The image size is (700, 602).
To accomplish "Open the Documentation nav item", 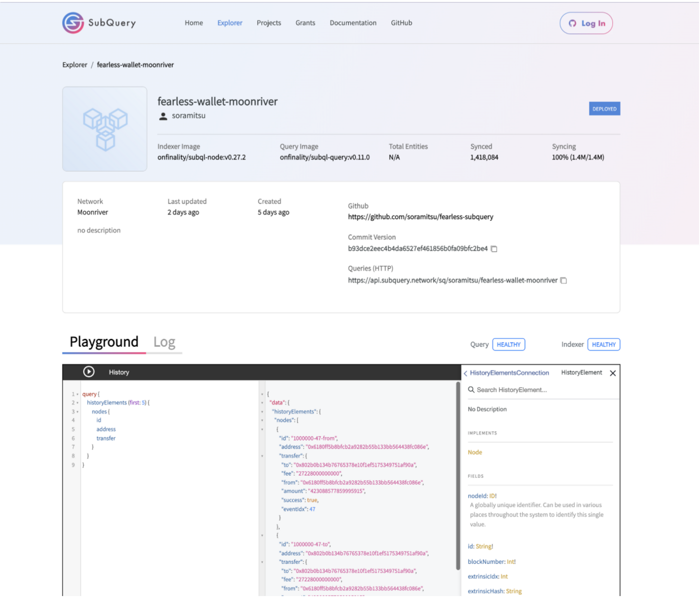I will point(353,23).
